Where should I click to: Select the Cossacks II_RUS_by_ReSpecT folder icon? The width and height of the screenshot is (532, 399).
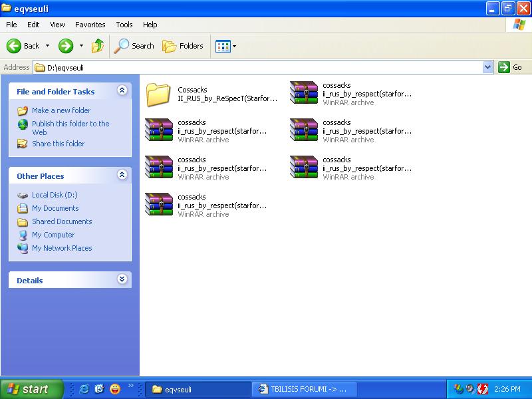point(158,94)
